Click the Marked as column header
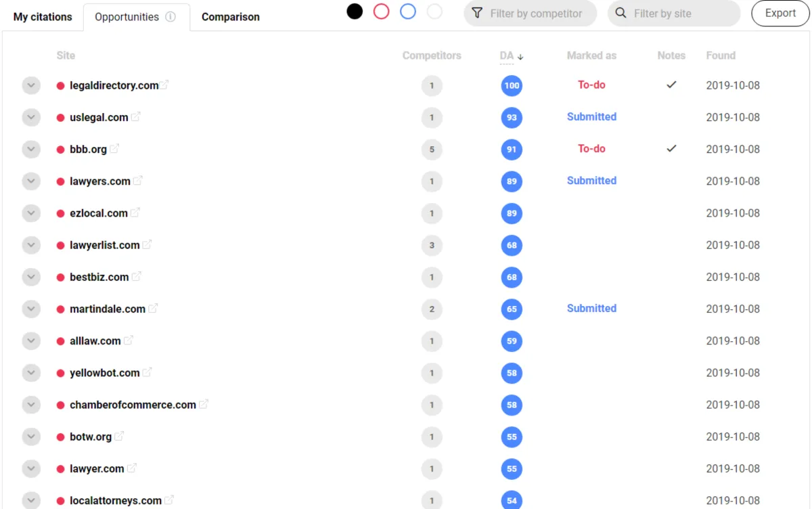Screen dimensions: 812x509 tap(591, 56)
